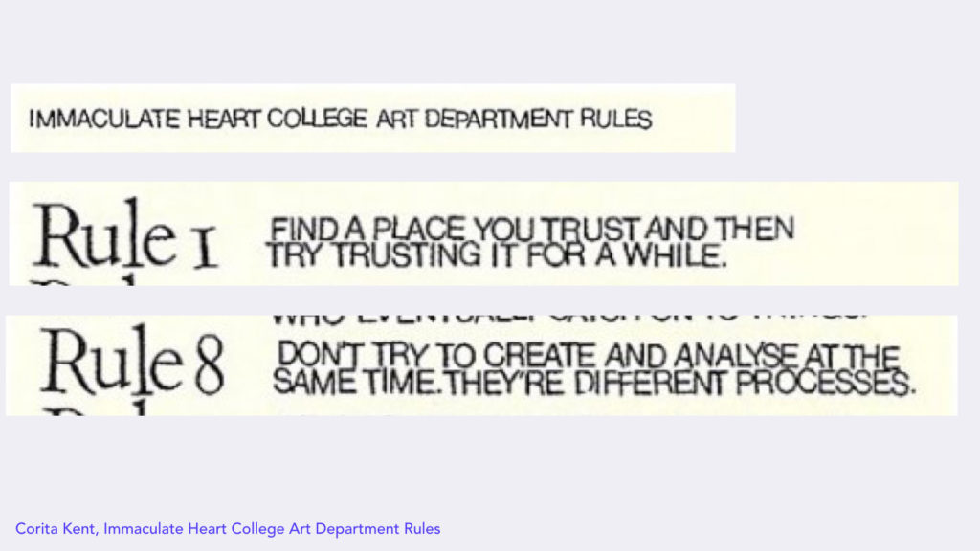This screenshot has height=551, width=980.
Task: Select the Immaculate Heart College title strip
Action: [372, 118]
